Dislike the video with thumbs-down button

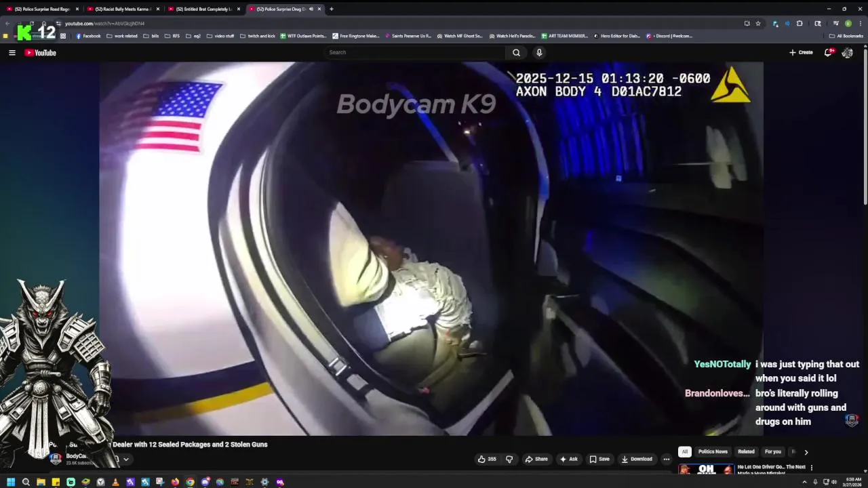point(509,459)
